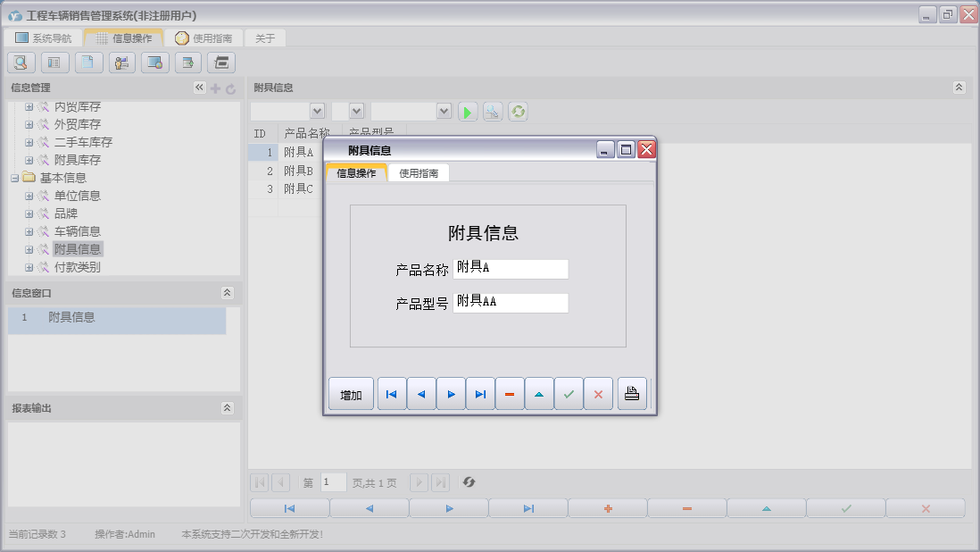The height and width of the screenshot is (552, 980).
Task: Click the refresh icon in the grid toolbar
Action: [518, 111]
